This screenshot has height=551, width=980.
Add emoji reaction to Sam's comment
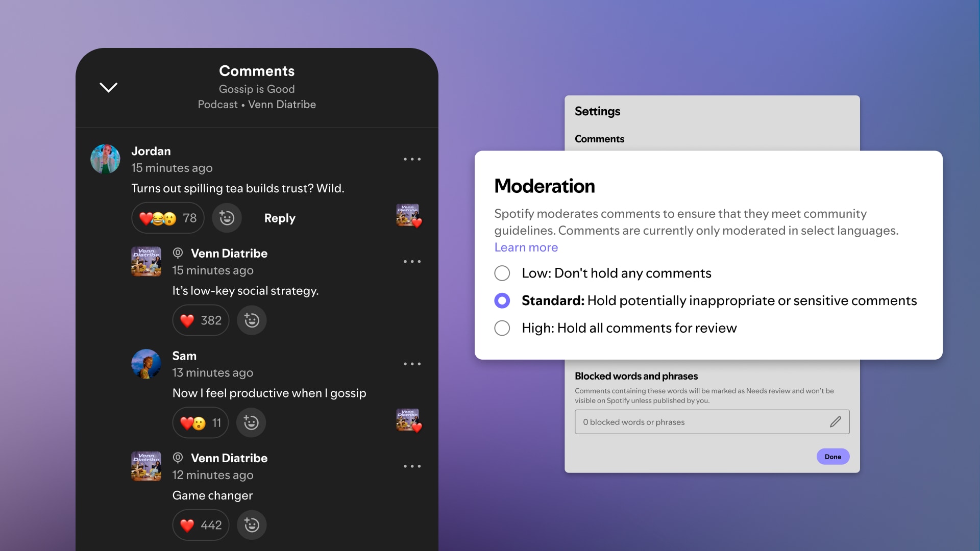(251, 422)
